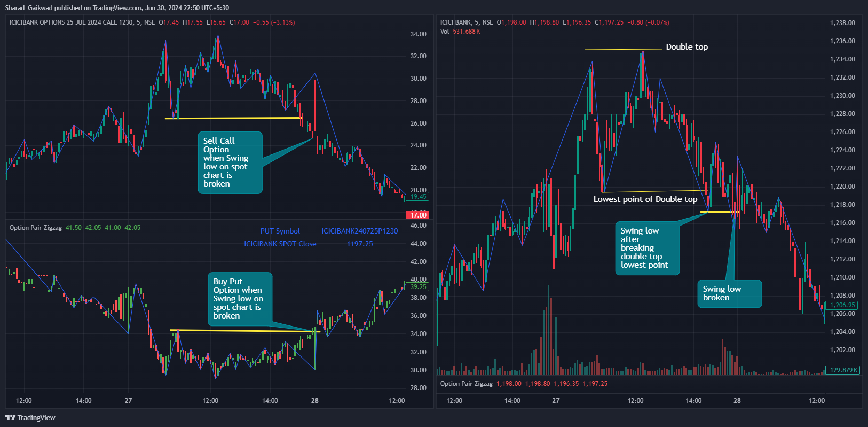This screenshot has height=427, width=868.
Task: Click the PUT Symbol label
Action: click(x=280, y=231)
